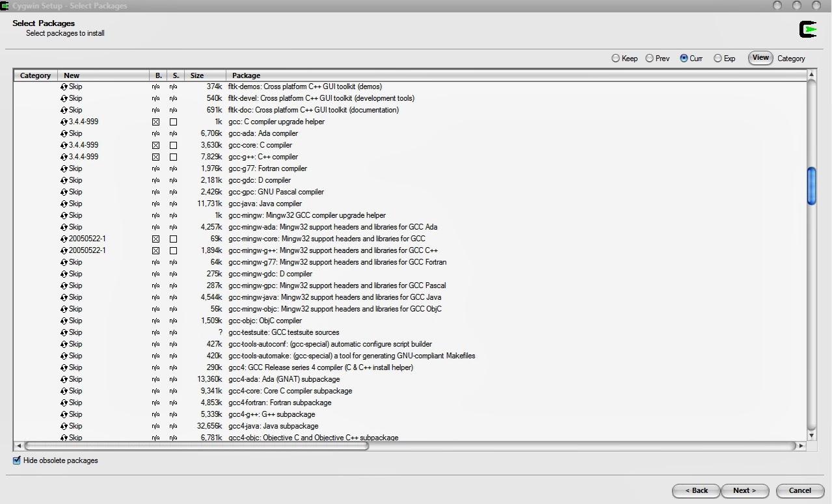Click the vertical scrollbar thumb
Image resolution: width=832 pixels, height=504 pixels.
[811, 186]
